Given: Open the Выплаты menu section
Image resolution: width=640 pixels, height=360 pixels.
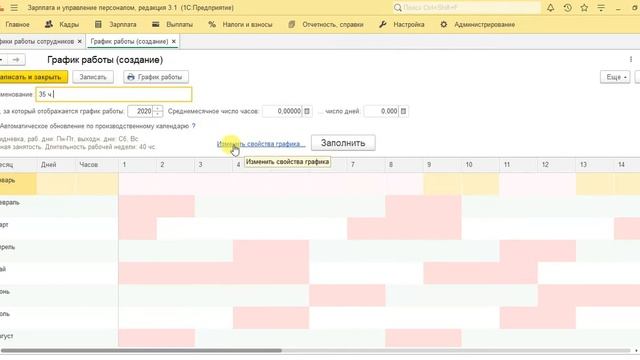Looking at the screenshot, I should pyautogui.click(x=173, y=24).
